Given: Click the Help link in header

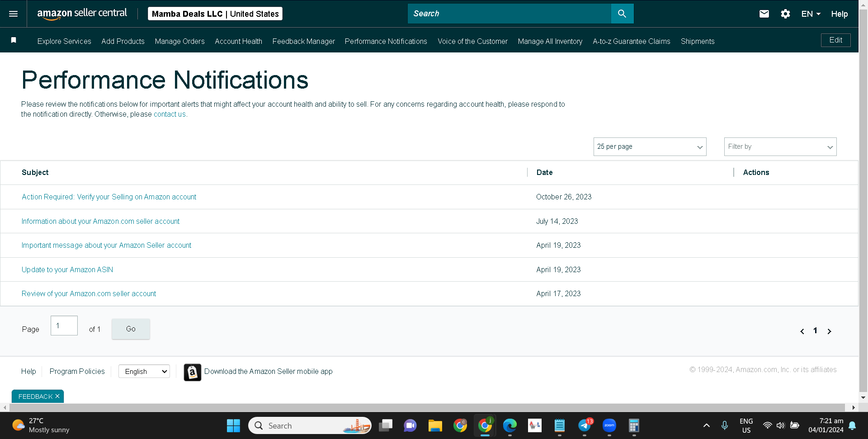Looking at the screenshot, I should pos(840,14).
